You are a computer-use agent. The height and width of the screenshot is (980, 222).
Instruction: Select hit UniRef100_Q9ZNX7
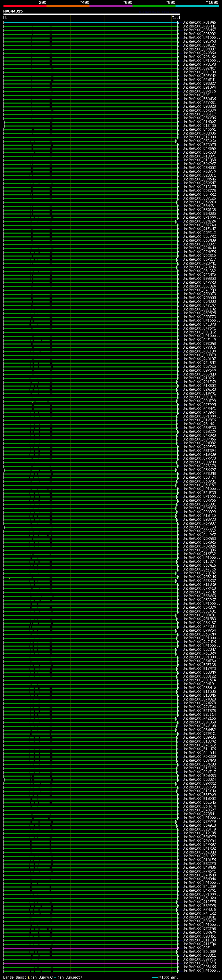tap(199, 68)
